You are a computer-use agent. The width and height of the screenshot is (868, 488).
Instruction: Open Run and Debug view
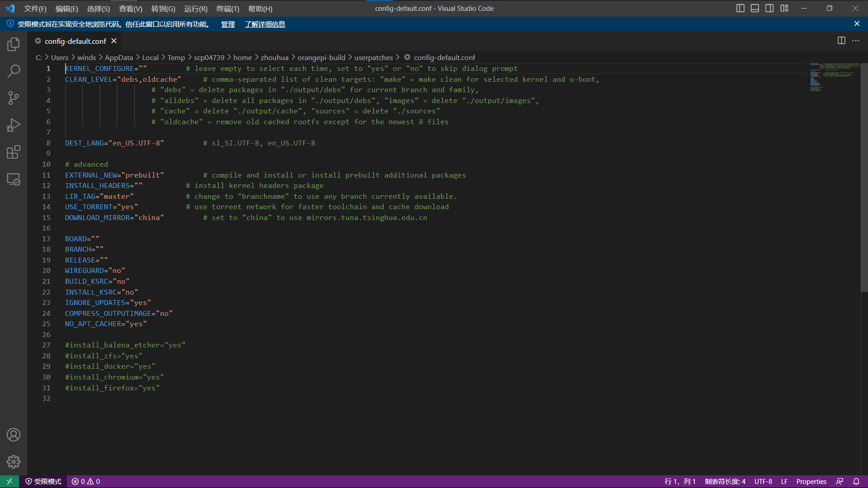coord(14,125)
